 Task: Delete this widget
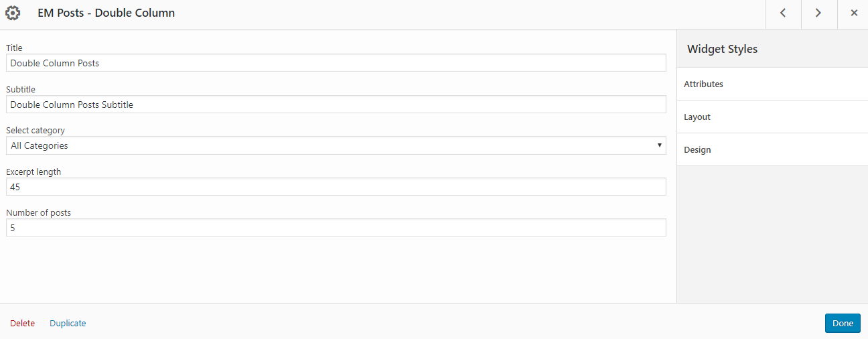[22, 324]
